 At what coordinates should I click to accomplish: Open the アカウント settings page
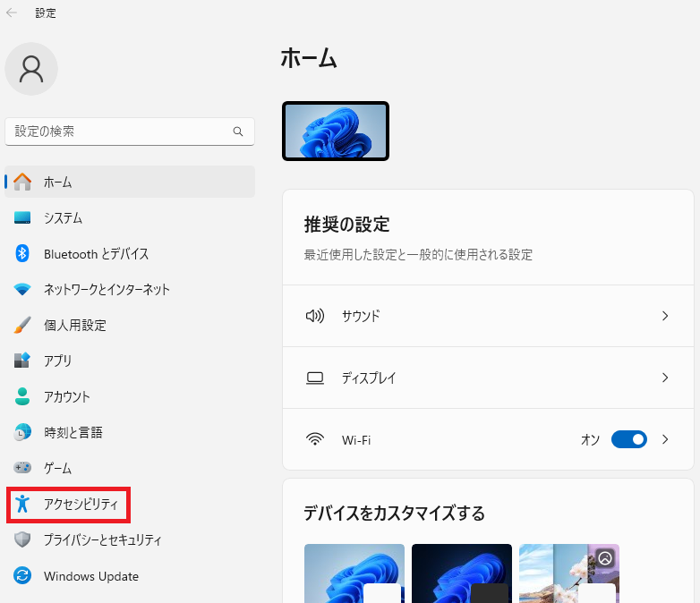coord(67,397)
